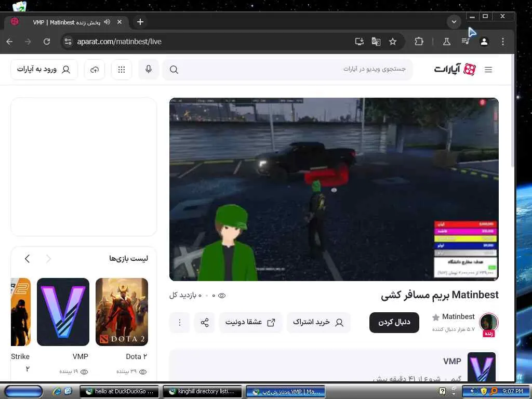
Task: Open Aparat hamburger menu
Action: pyautogui.click(x=488, y=70)
